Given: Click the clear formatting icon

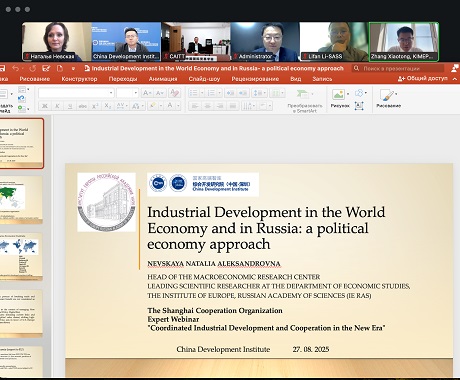Looking at the screenshot, I should pyautogui.click(x=174, y=93).
